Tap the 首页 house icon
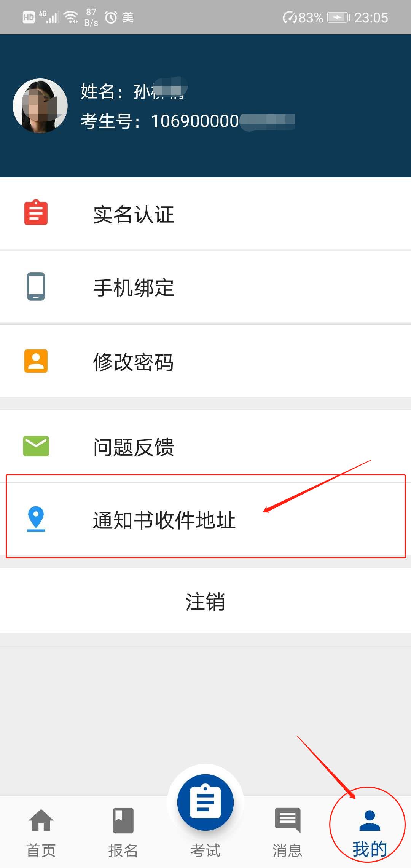This screenshot has width=411, height=868. tap(41, 820)
